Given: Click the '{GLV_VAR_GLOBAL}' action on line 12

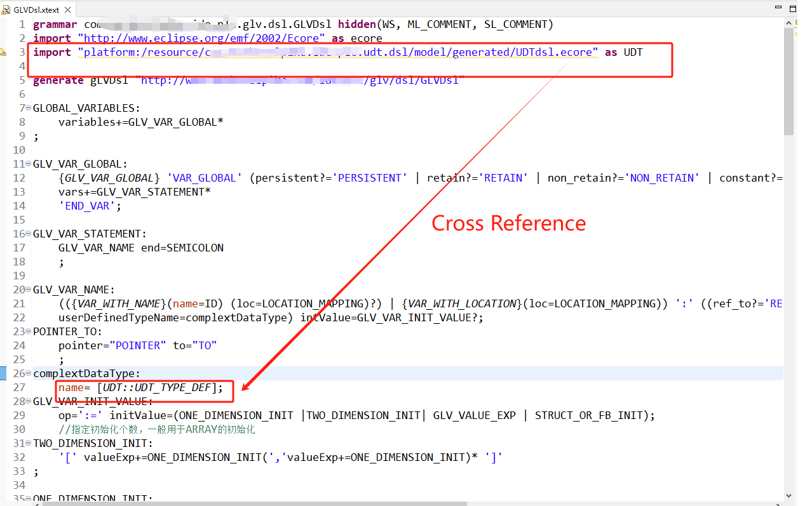Looking at the screenshot, I should coord(109,178).
